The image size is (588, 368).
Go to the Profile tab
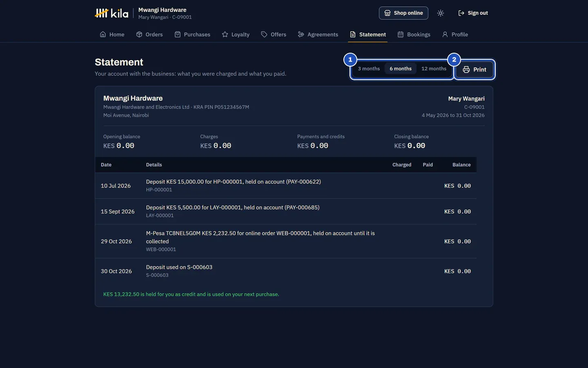point(455,34)
